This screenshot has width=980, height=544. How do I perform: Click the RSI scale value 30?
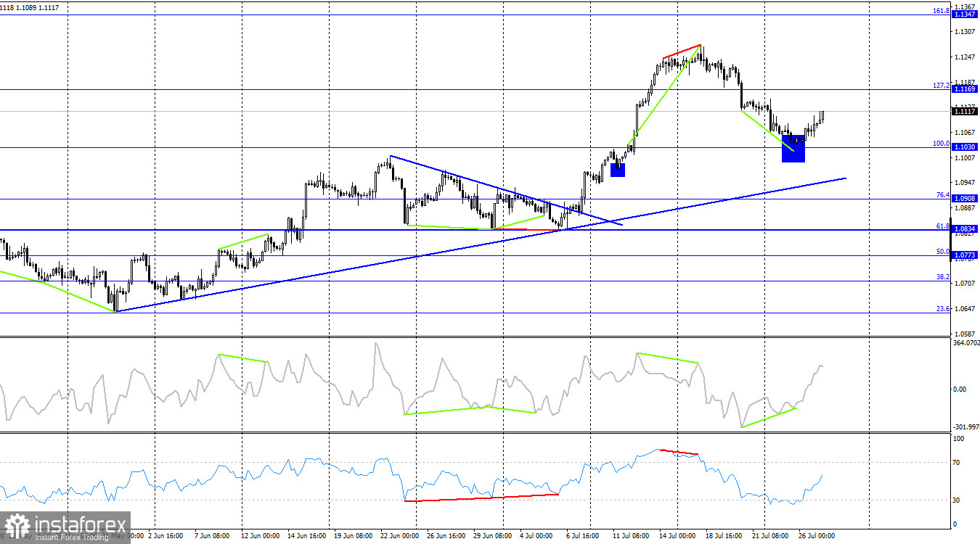[957, 500]
